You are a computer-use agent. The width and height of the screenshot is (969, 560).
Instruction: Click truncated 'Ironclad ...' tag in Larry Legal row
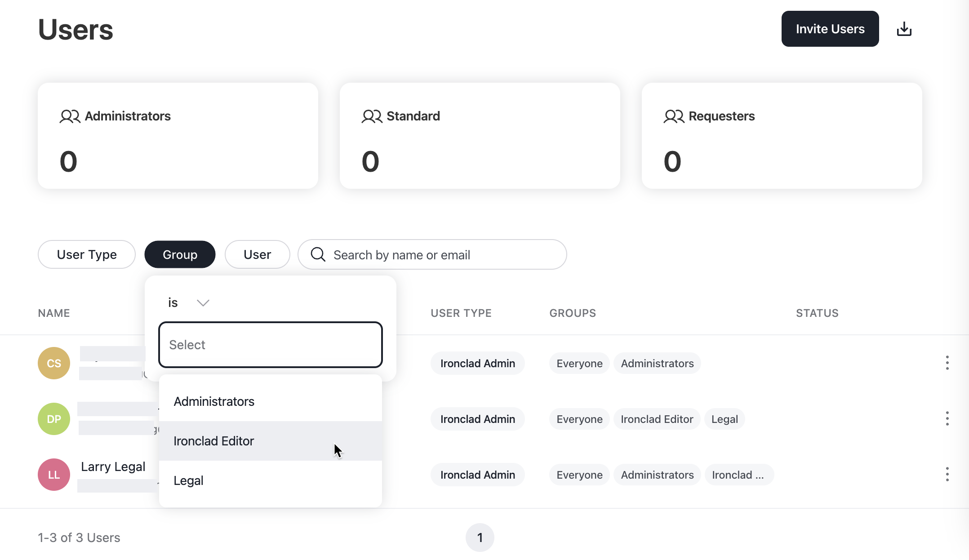point(739,475)
